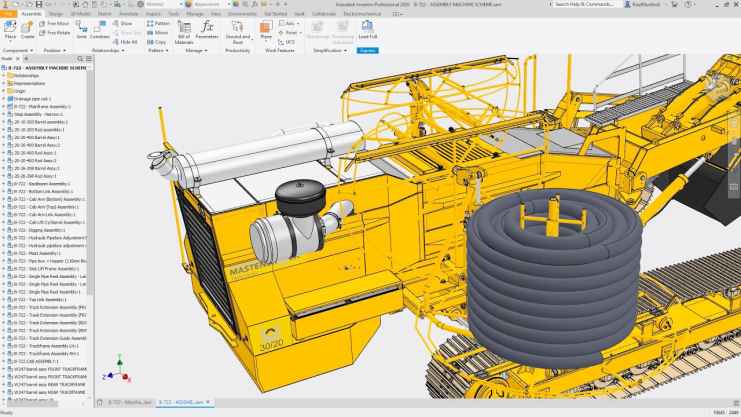Viewport: 741px width, 417px height.
Task: Click the Hide All relationships button
Action: coord(125,41)
